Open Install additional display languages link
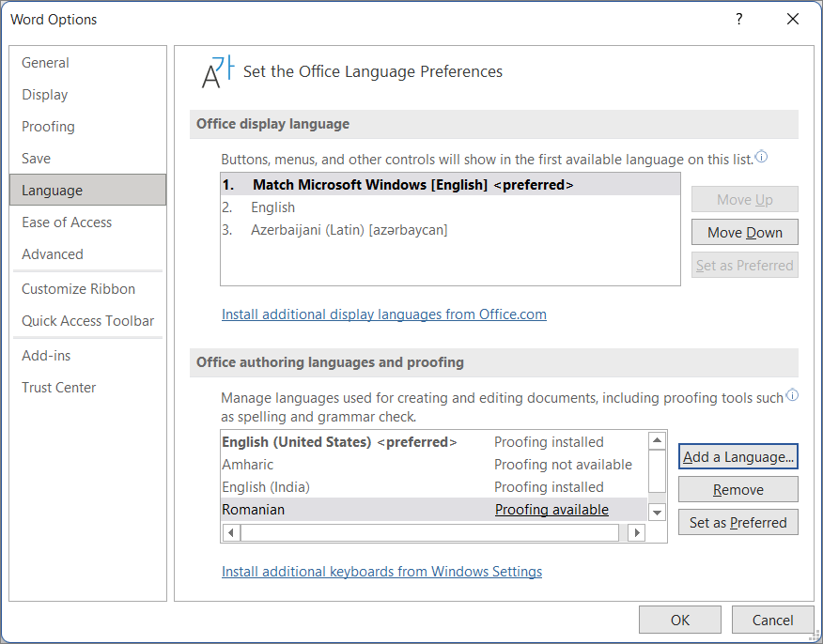 tap(384, 314)
